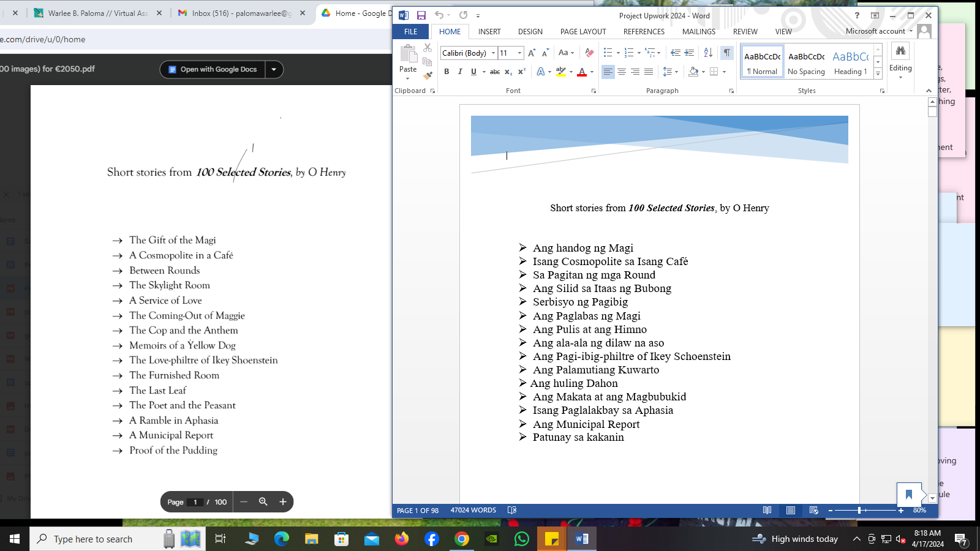
Task: Click the Clear All Formatting eraser icon
Action: tap(589, 53)
